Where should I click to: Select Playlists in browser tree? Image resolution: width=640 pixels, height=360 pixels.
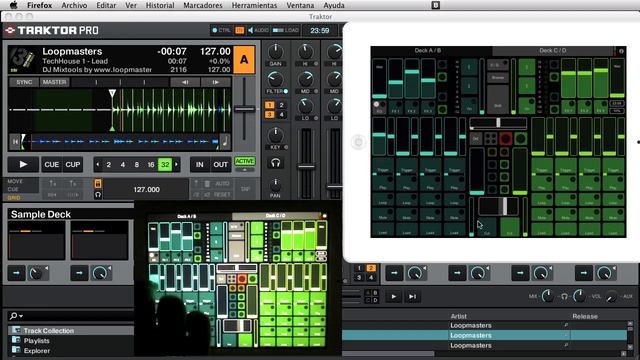pos(36,341)
